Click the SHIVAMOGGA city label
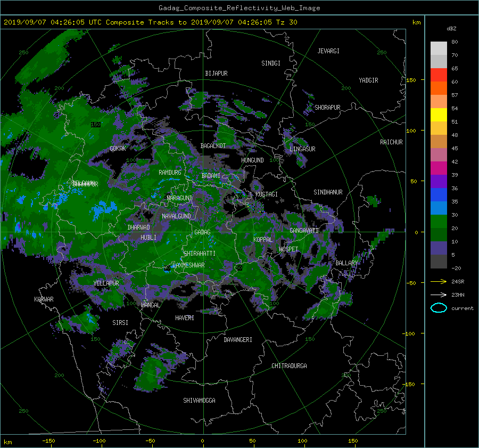The width and height of the screenshot is (479, 448). pyautogui.click(x=199, y=401)
